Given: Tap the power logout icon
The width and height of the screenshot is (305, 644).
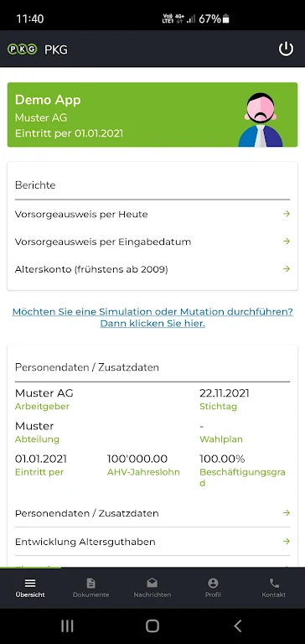Looking at the screenshot, I should (286, 49).
